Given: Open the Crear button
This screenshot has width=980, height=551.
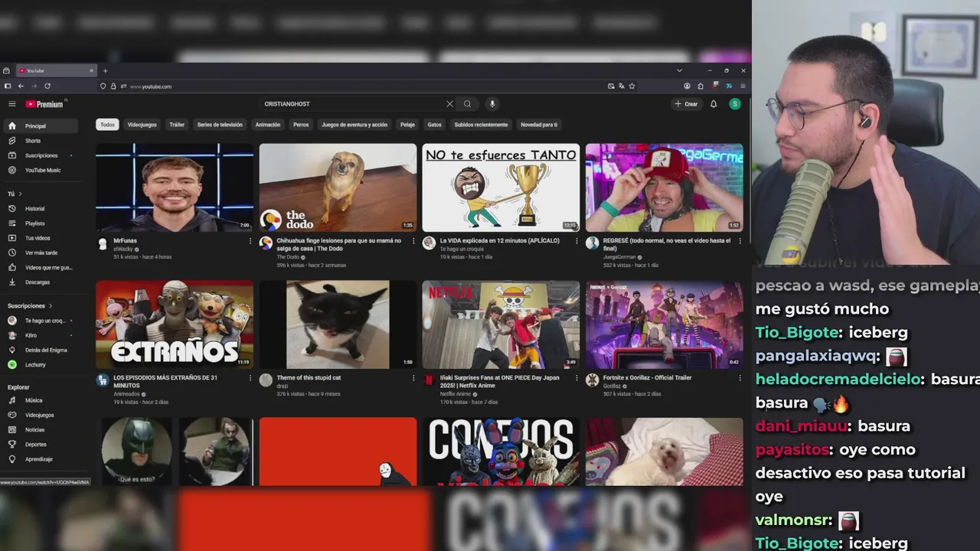Looking at the screenshot, I should (686, 104).
